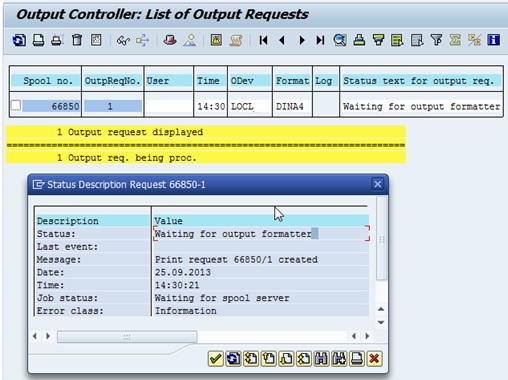Click the Spool no. column header
Viewport: 508px width, 380px height.
coord(46,81)
